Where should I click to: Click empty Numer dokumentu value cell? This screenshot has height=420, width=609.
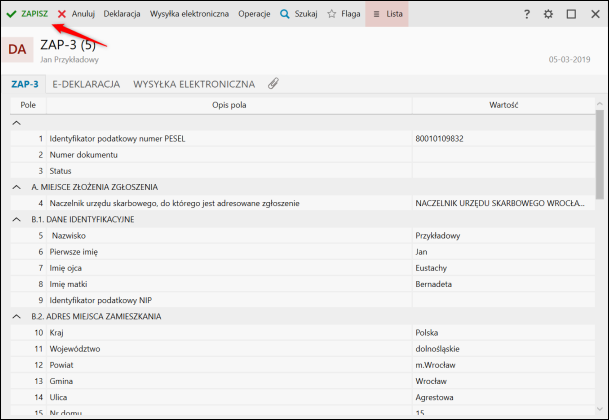pyautogui.click(x=503, y=155)
